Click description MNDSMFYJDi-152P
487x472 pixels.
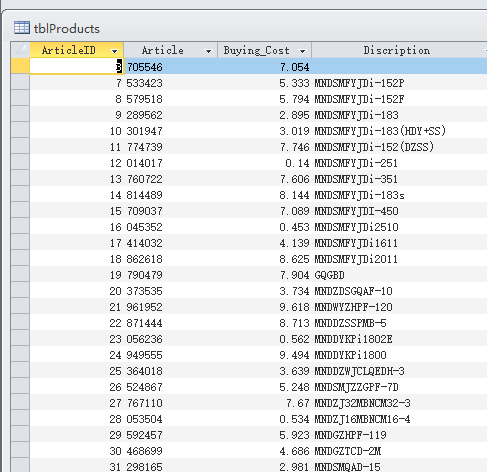point(359,83)
